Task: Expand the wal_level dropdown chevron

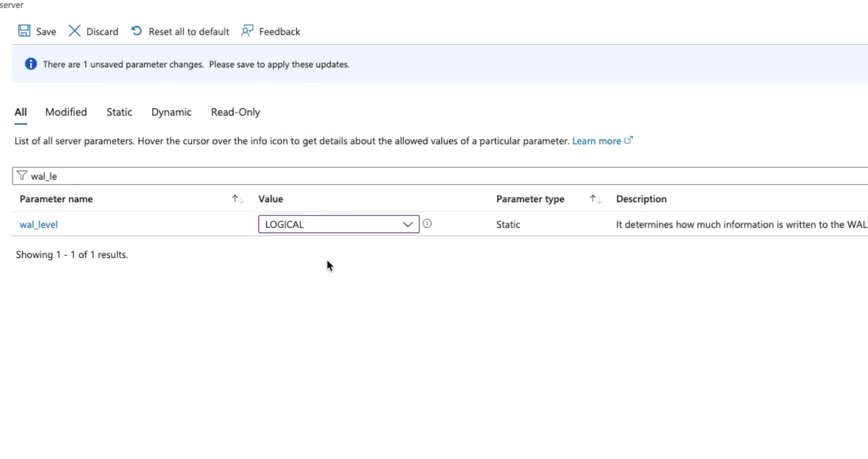Action: pyautogui.click(x=408, y=224)
